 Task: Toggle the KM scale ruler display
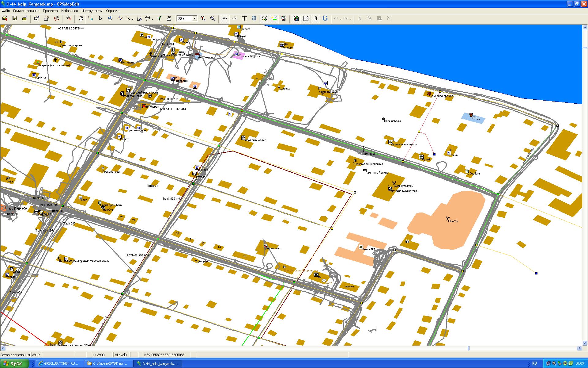click(x=235, y=18)
